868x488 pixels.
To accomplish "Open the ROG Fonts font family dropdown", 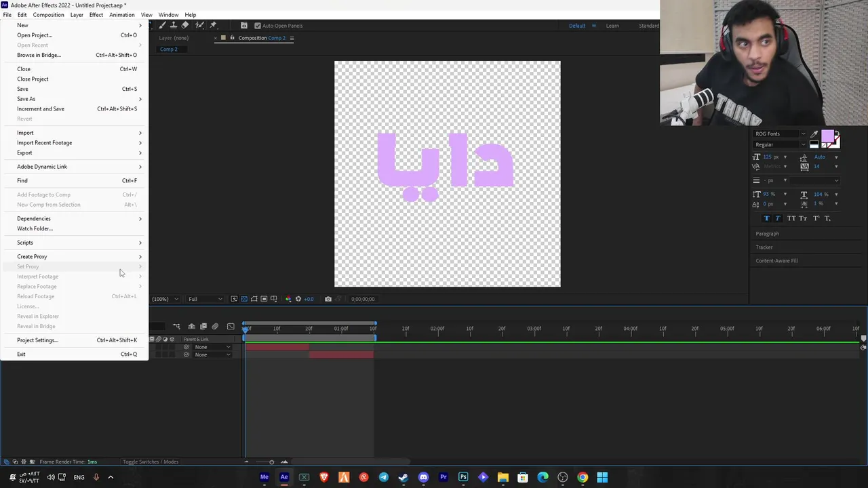I will 804,134.
